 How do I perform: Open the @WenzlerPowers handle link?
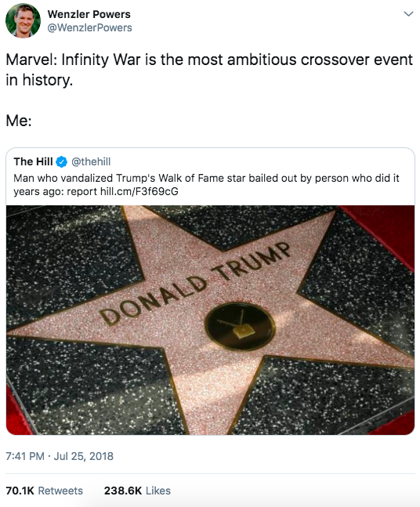point(89,27)
